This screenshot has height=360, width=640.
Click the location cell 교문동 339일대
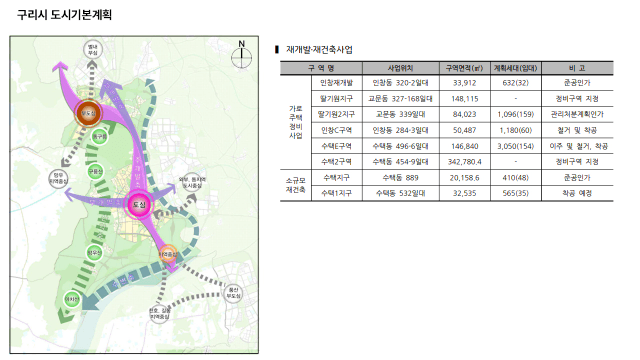coord(400,114)
